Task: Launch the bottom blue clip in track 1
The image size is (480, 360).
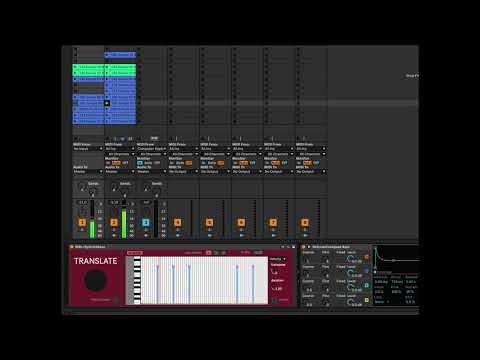Action: [75, 121]
